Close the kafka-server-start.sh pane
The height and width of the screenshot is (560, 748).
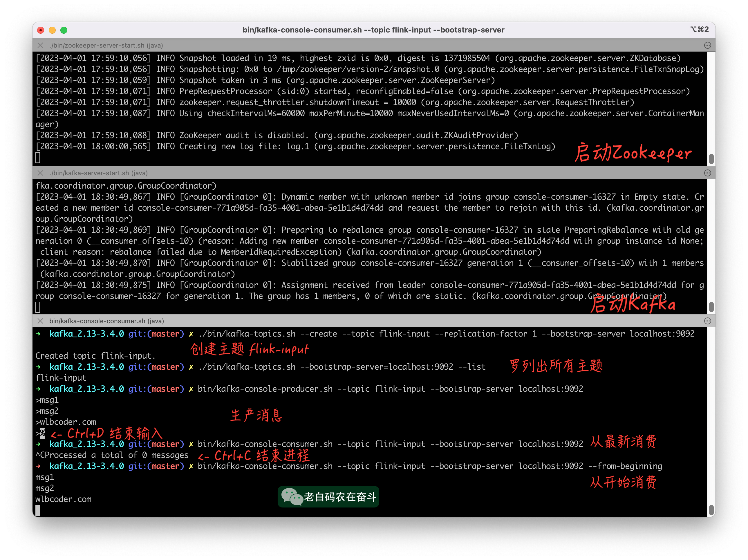[40, 173]
